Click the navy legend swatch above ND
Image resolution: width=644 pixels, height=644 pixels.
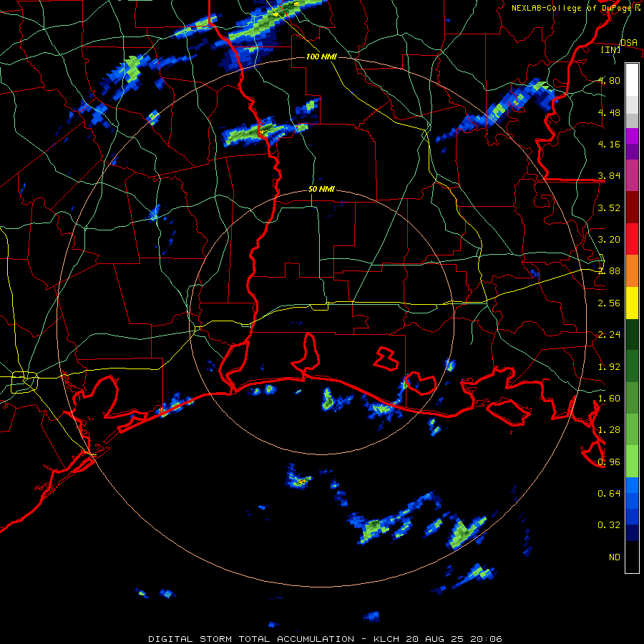click(632, 532)
